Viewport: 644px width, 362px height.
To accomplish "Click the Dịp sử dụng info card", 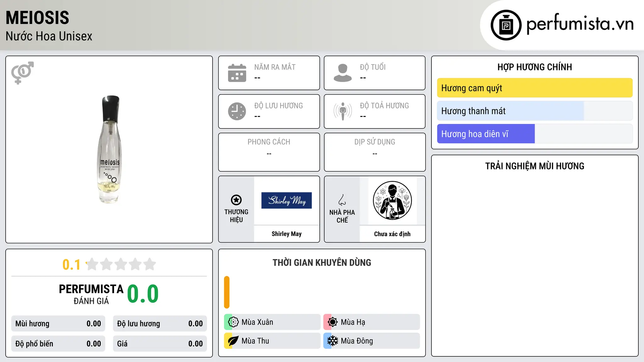I will coord(375,152).
